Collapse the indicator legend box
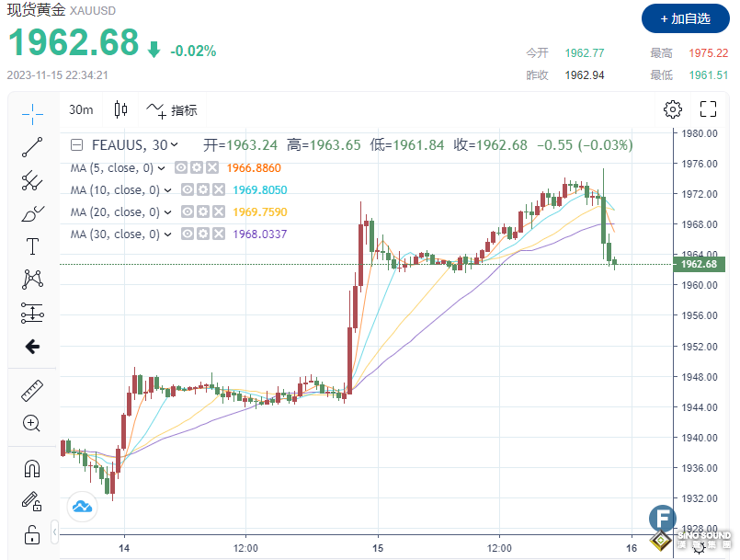Viewport: 740px width, 560px height. click(x=76, y=144)
